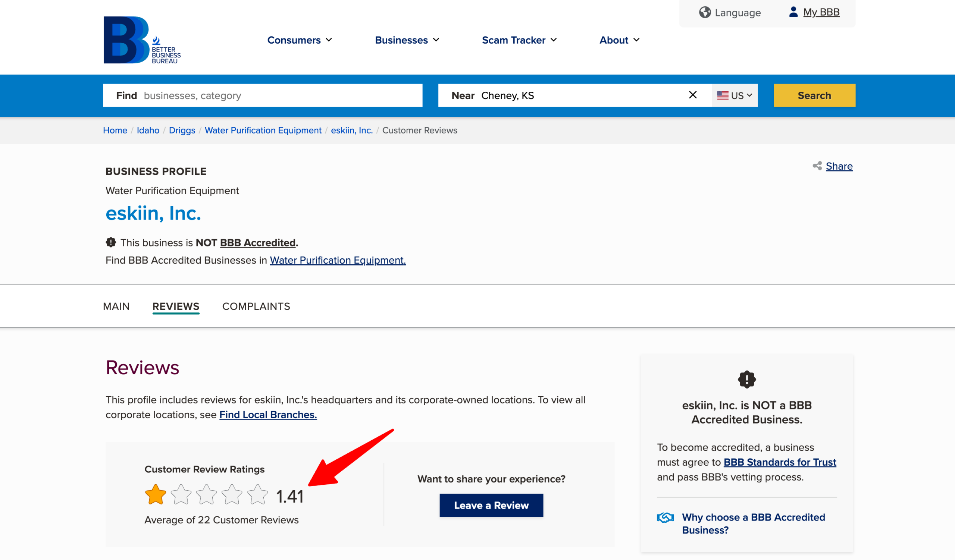This screenshot has width=955, height=560.
Task: Click the not-accredited badge icon beside business status
Action: [111, 242]
